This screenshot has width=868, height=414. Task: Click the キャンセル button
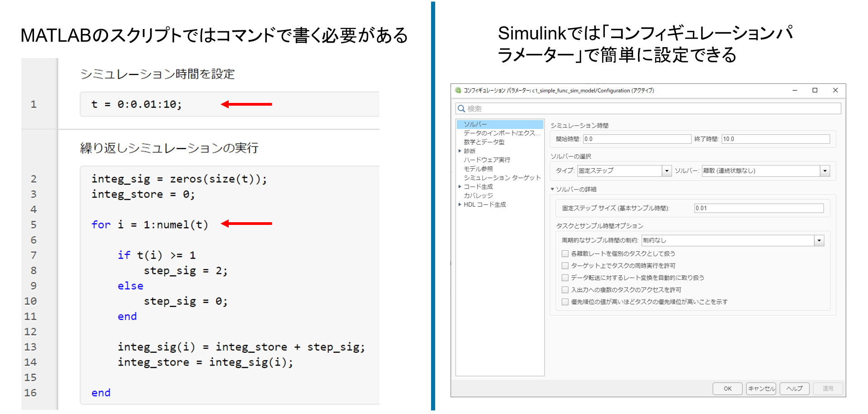click(x=761, y=389)
